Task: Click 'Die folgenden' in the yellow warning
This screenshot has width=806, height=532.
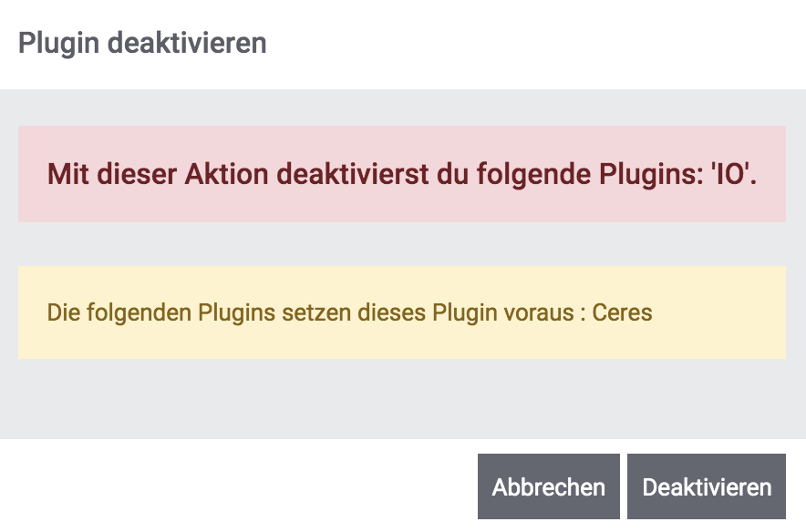Action: pyautogui.click(x=120, y=312)
